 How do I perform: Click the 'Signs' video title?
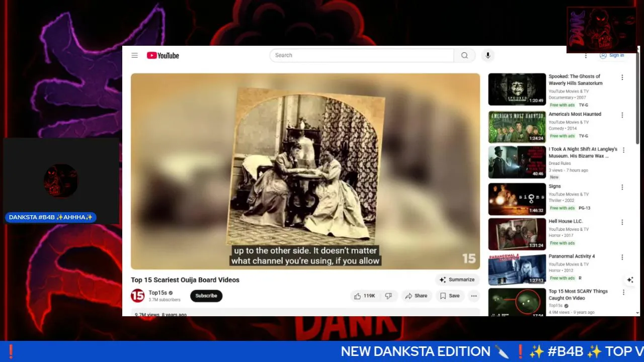[554, 186]
